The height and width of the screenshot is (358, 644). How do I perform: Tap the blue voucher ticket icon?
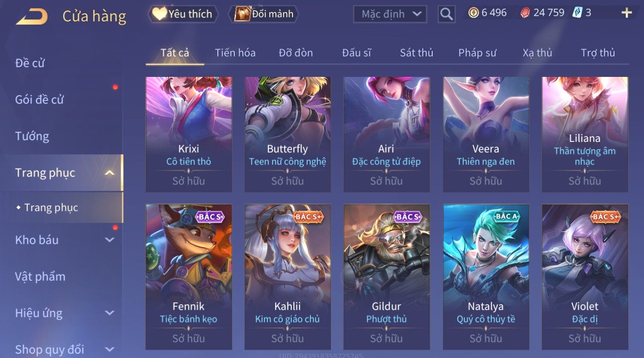click(577, 12)
